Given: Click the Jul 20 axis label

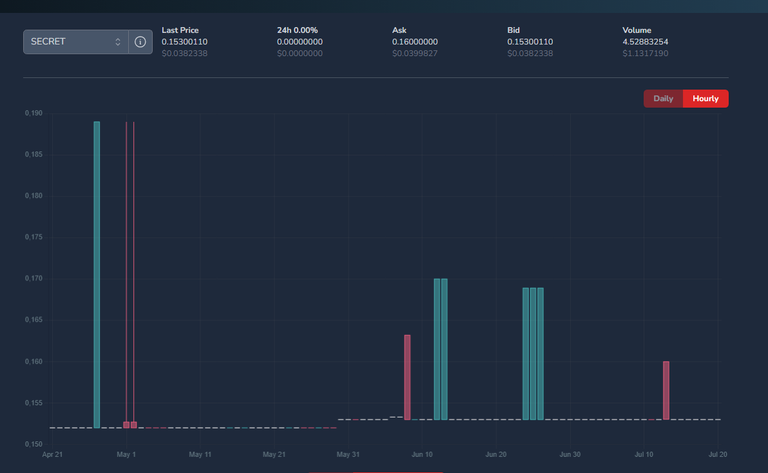Looking at the screenshot, I should coord(718,454).
